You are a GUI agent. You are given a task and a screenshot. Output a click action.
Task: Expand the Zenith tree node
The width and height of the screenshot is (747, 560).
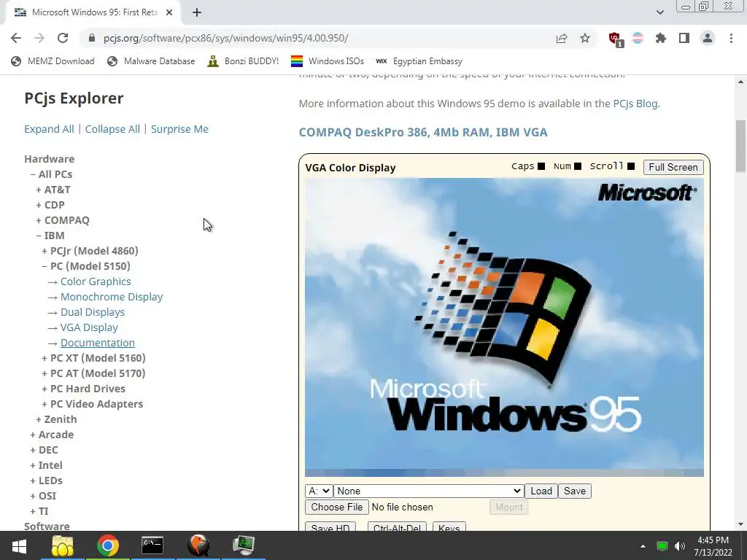coord(56,419)
